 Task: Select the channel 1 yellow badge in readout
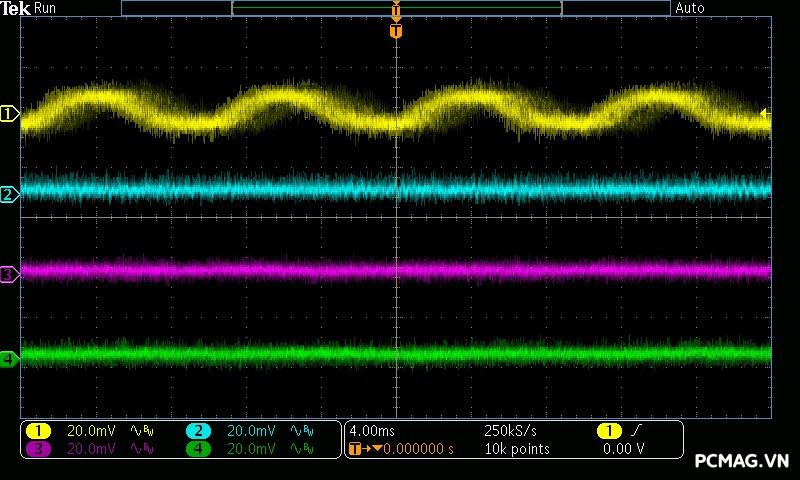coord(38,431)
